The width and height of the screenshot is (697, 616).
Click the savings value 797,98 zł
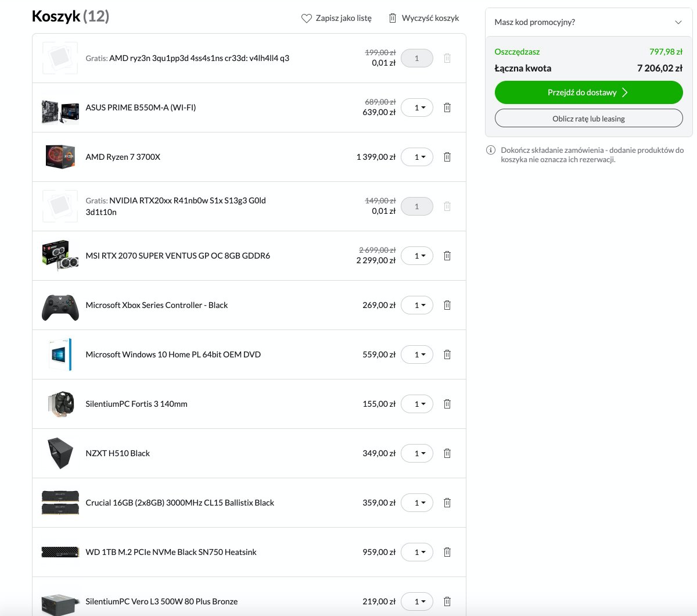(666, 52)
